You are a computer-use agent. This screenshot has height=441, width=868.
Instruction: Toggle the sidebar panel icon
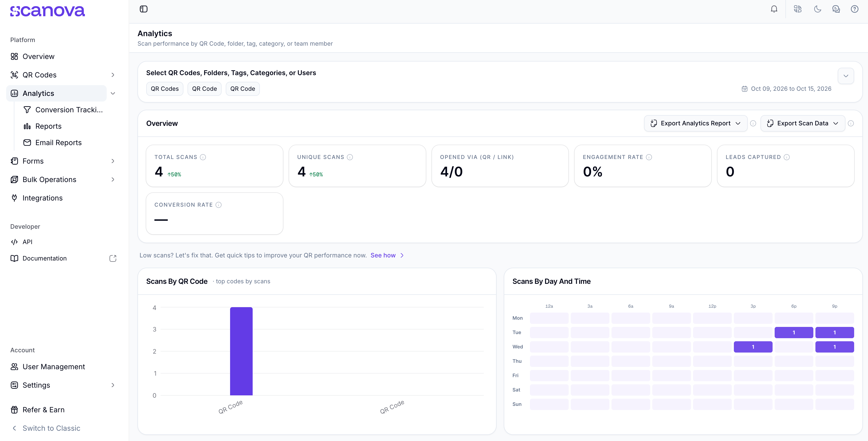(144, 9)
